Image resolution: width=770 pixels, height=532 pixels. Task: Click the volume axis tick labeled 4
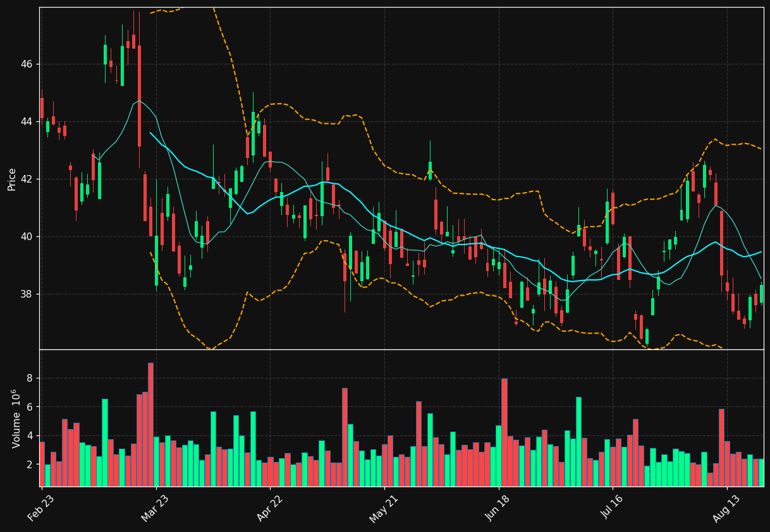[30, 436]
